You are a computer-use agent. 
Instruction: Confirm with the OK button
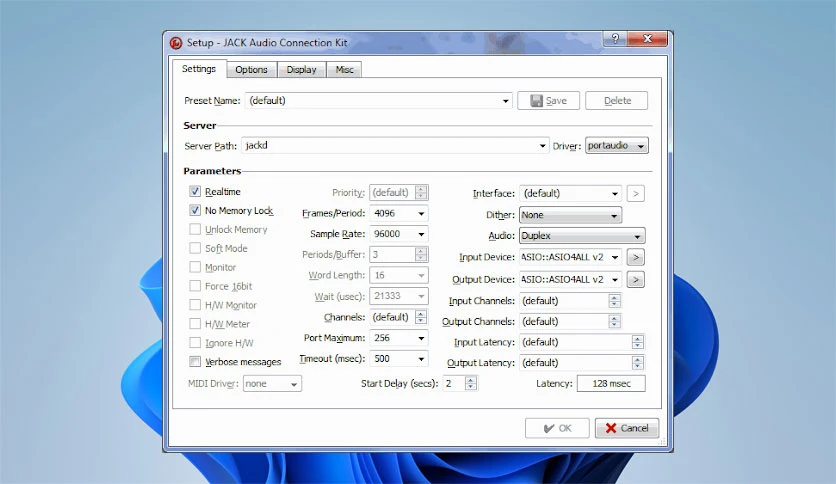coord(557,428)
